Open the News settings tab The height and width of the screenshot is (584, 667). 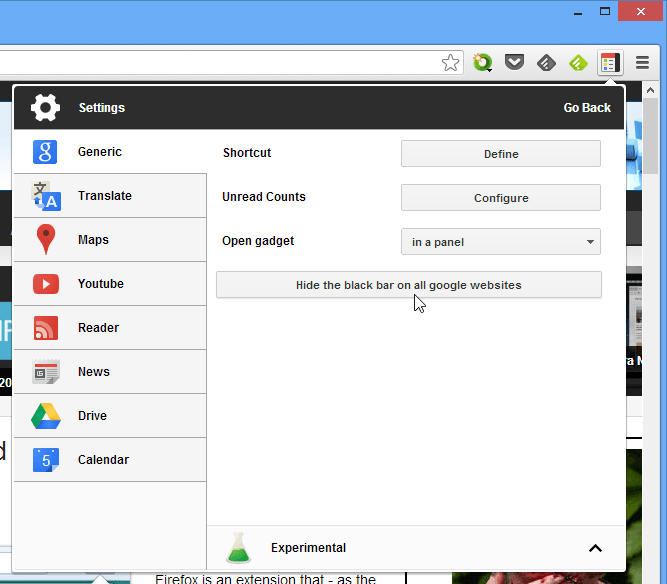(x=110, y=372)
